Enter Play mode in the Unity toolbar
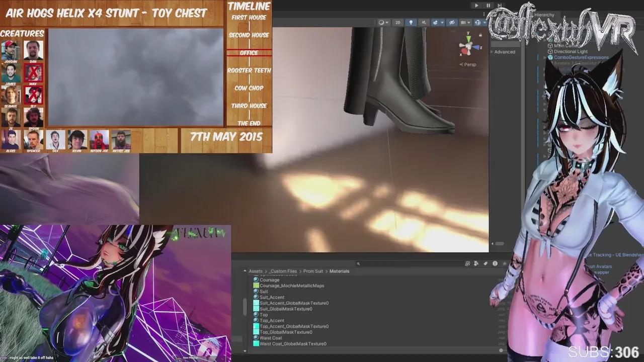The image size is (644, 362). [476, 5]
